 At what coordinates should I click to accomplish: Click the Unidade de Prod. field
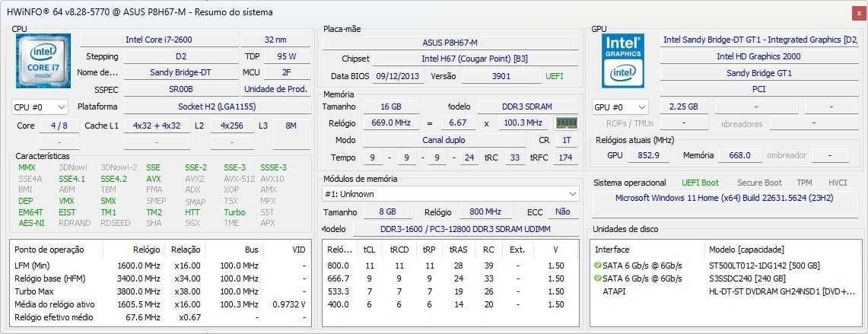(275, 89)
